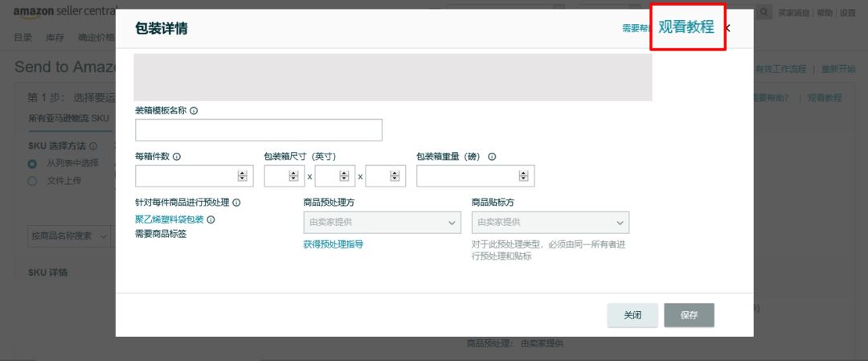
Task: Click the 需要帮助 link in dialog header
Action: click(x=636, y=28)
